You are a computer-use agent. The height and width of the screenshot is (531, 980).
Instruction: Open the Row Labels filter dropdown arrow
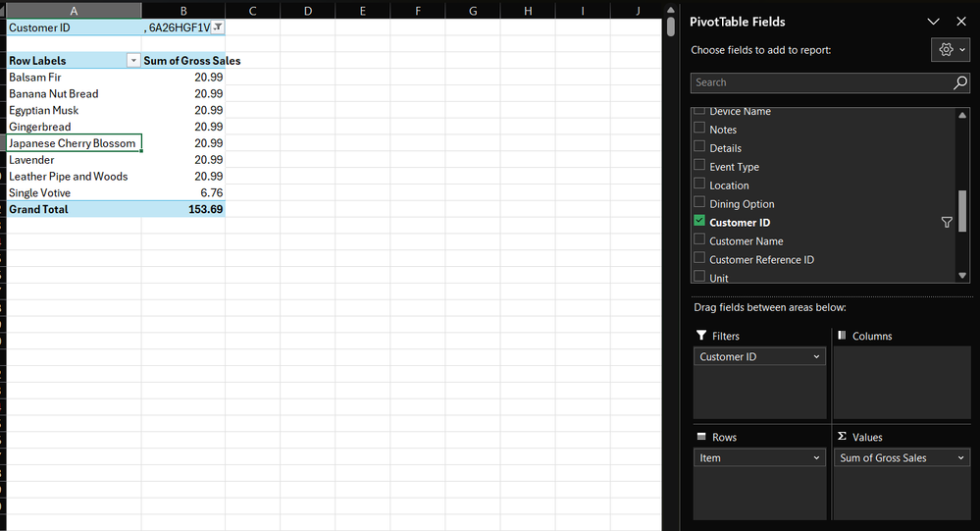click(x=133, y=61)
